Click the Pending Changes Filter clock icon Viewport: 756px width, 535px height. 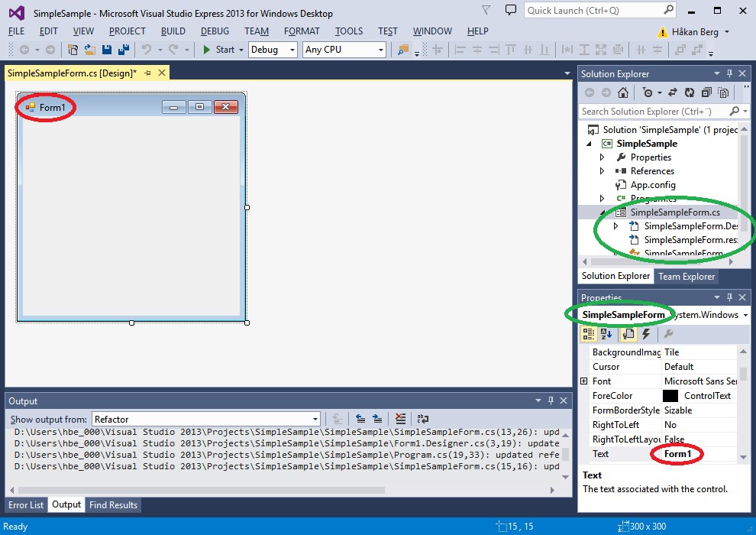tap(648, 92)
